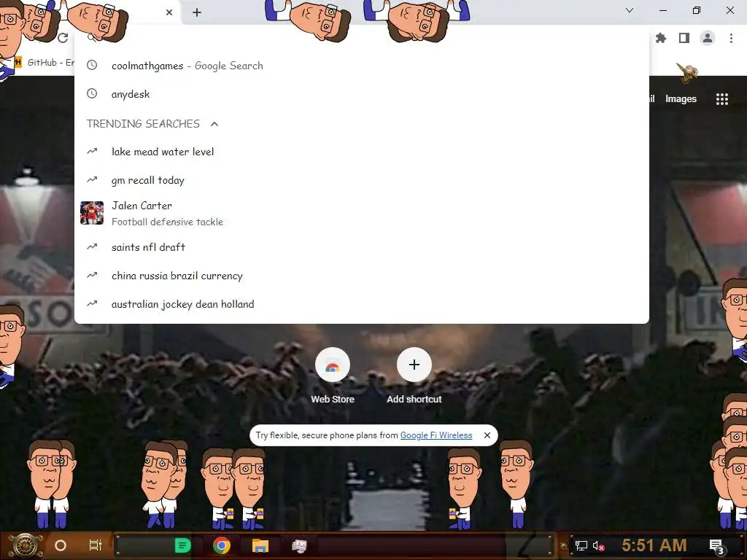
Task: Open the notification center with 3 alerts
Action: [x=716, y=546]
